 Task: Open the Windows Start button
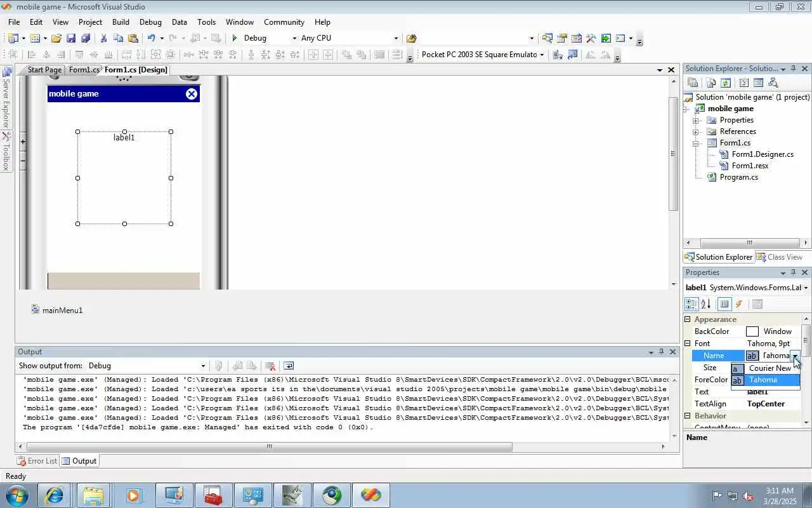pyautogui.click(x=16, y=495)
